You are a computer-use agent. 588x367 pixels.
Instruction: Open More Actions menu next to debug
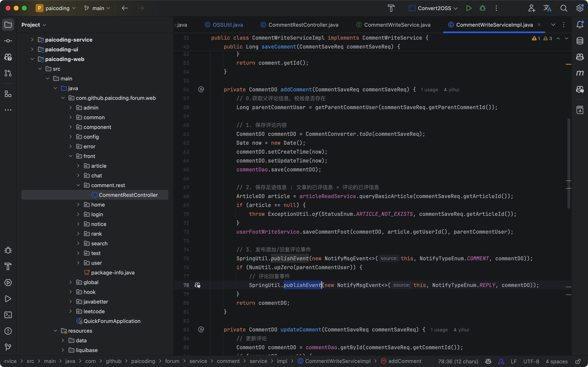(x=496, y=8)
